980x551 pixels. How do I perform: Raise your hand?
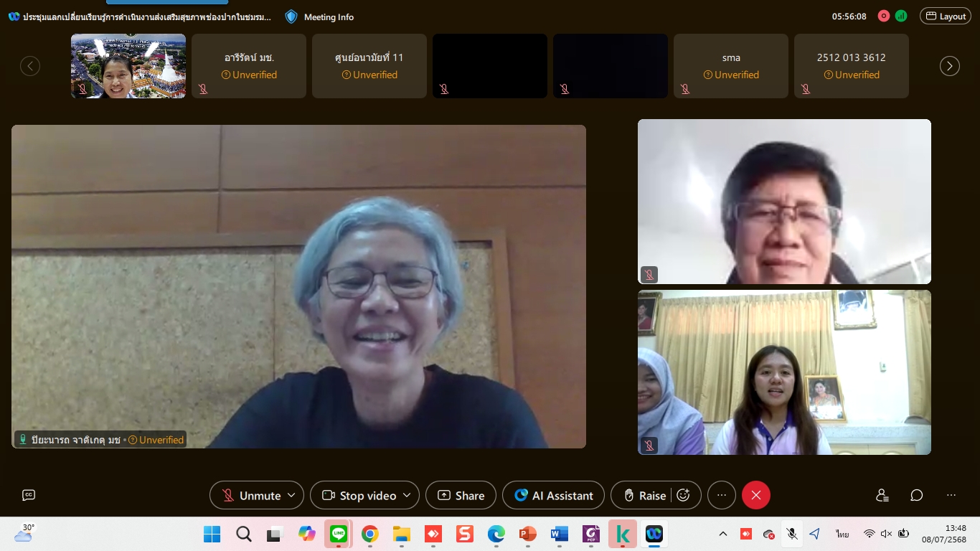(x=644, y=495)
